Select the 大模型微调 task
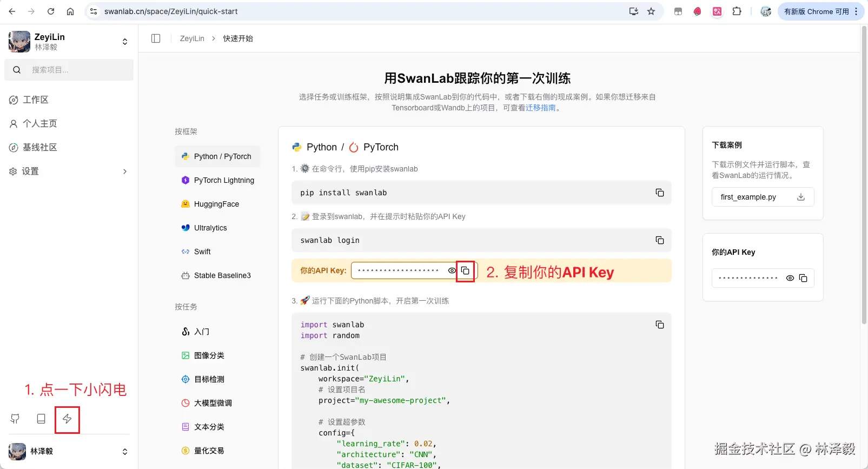868x469 pixels. (x=217, y=403)
